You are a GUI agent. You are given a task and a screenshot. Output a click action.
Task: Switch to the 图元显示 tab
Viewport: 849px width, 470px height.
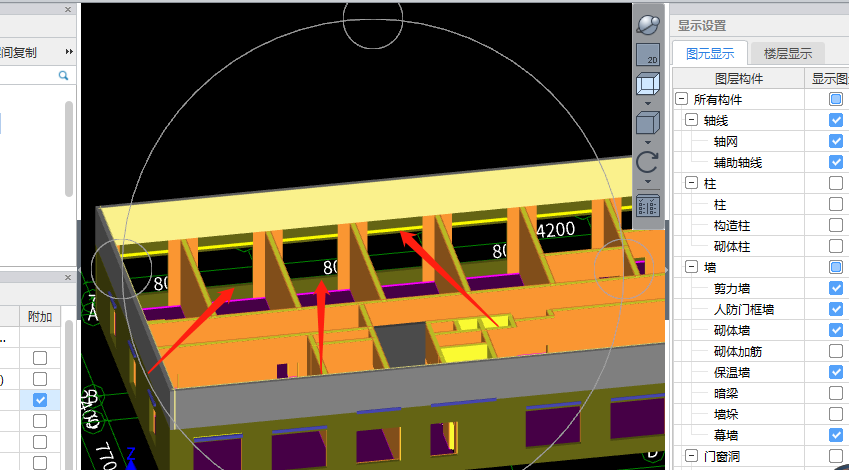[710, 54]
